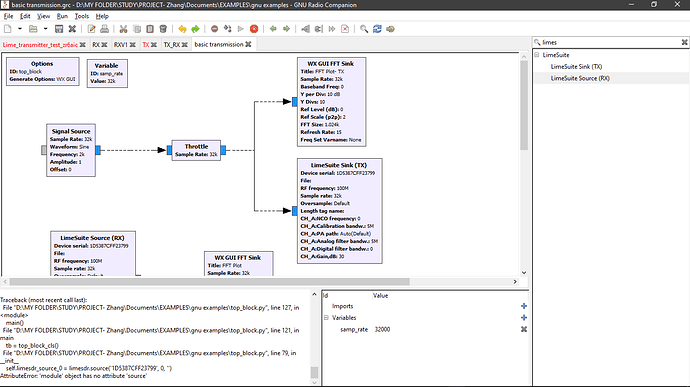This screenshot has height=387, width=690.
Task: Kill the running flow graph
Action: (254, 29)
